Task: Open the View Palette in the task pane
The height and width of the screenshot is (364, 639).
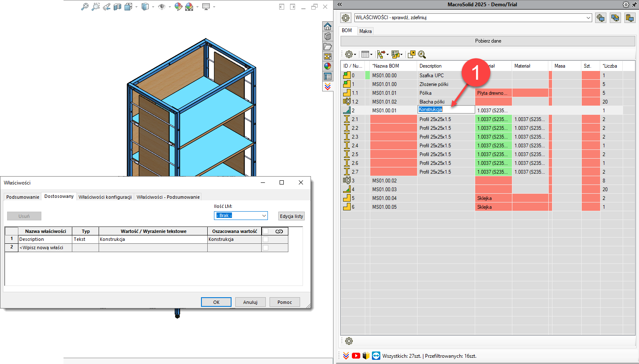Action: pos(328,56)
